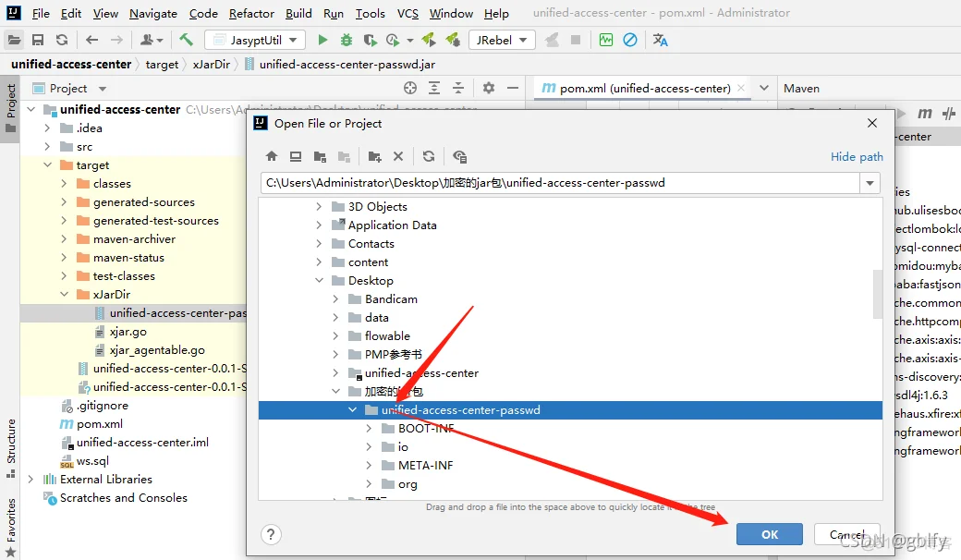
Task: Click Collapse All icon in Project panel
Action: pos(457,88)
